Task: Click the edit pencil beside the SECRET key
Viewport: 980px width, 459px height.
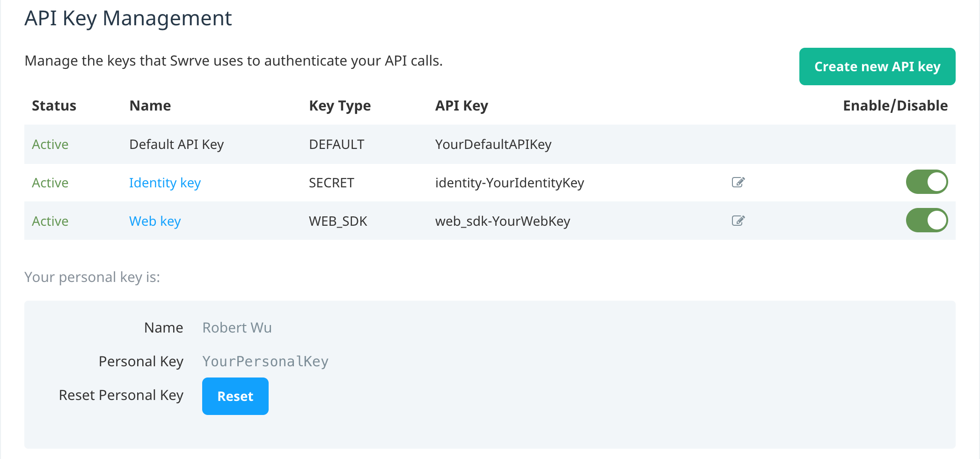Action: 738,183
